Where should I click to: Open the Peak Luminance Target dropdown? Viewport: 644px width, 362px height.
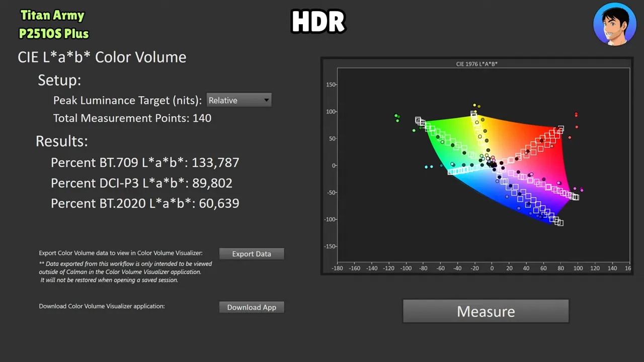pos(239,100)
